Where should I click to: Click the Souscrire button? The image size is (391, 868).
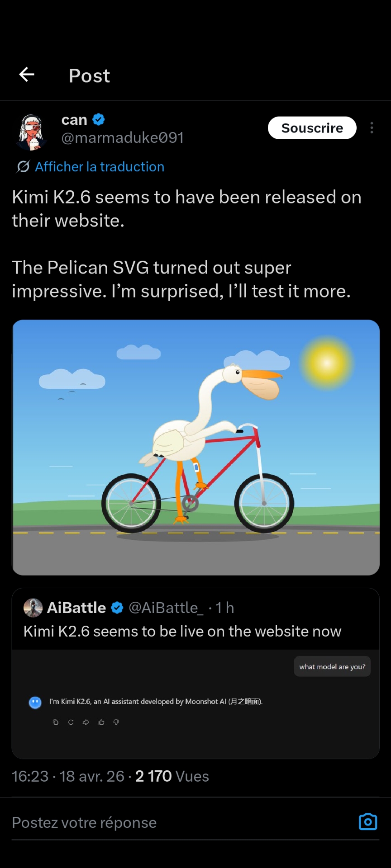312,128
